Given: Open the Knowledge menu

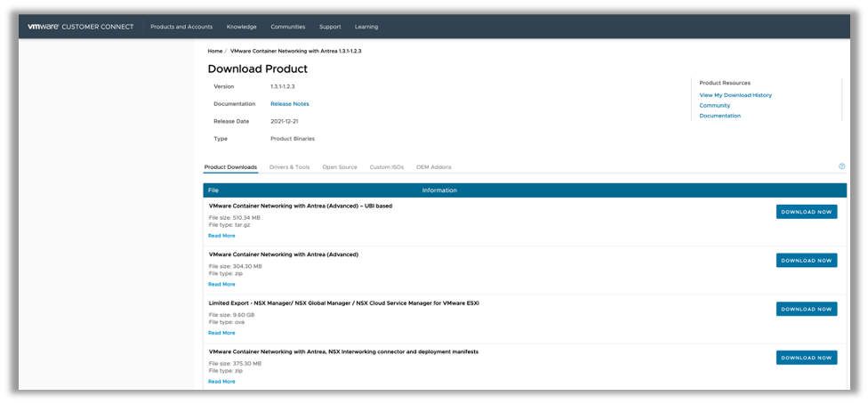Looking at the screenshot, I should (x=242, y=27).
